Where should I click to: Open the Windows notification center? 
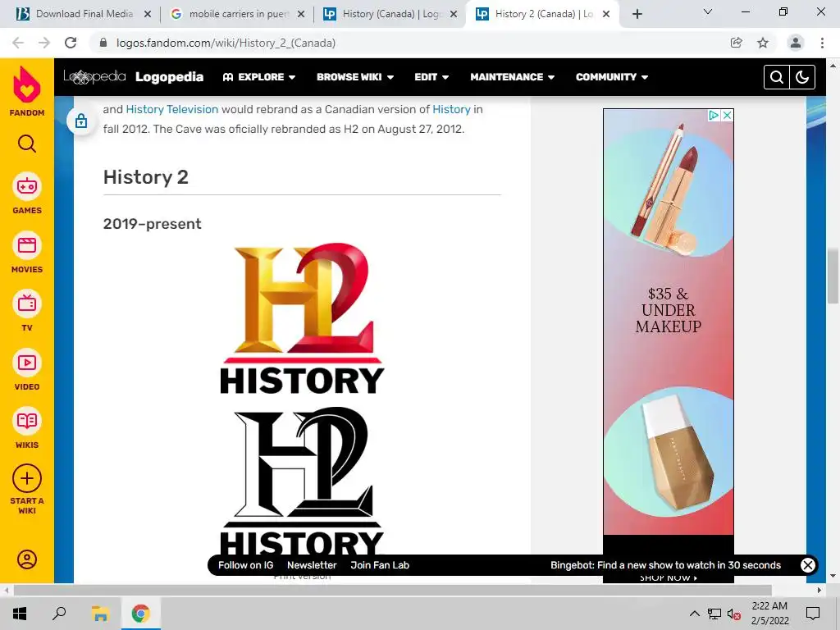click(813, 614)
